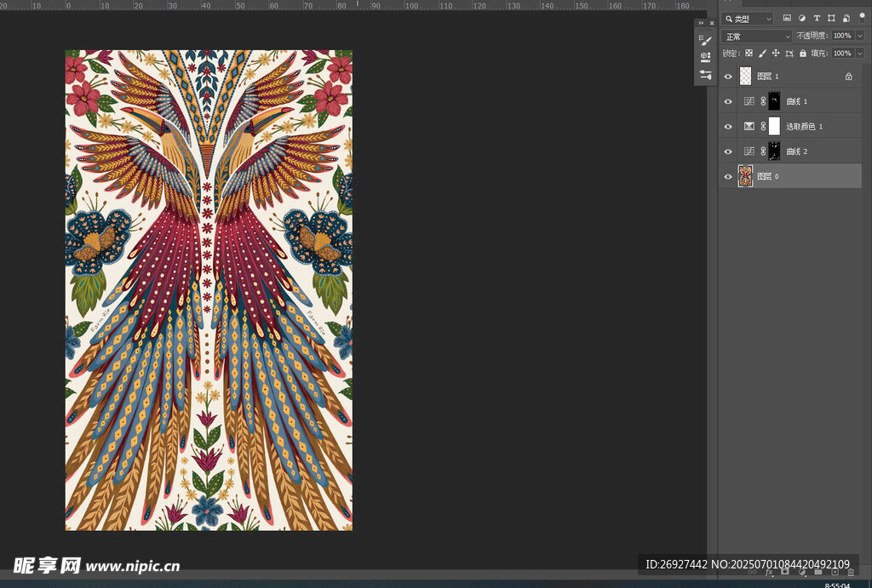Expand the 不透明度 opacity dropdown arrow
Screen dimensions: 872x588
(x=859, y=36)
